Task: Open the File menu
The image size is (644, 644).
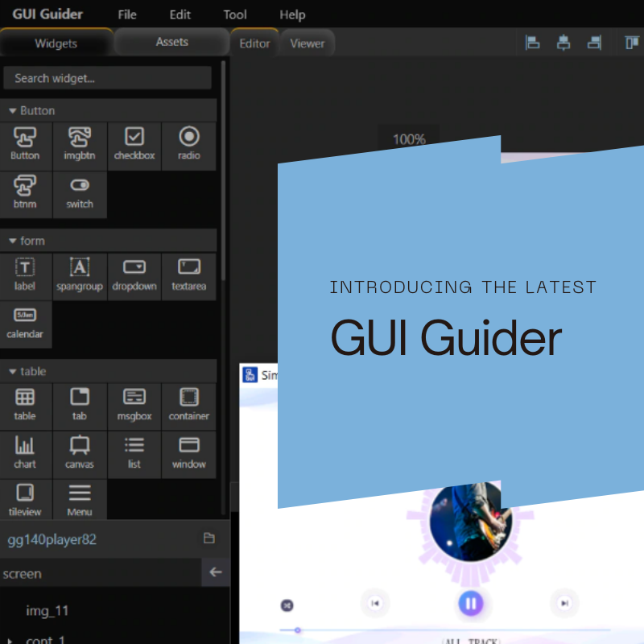Action: (x=127, y=14)
